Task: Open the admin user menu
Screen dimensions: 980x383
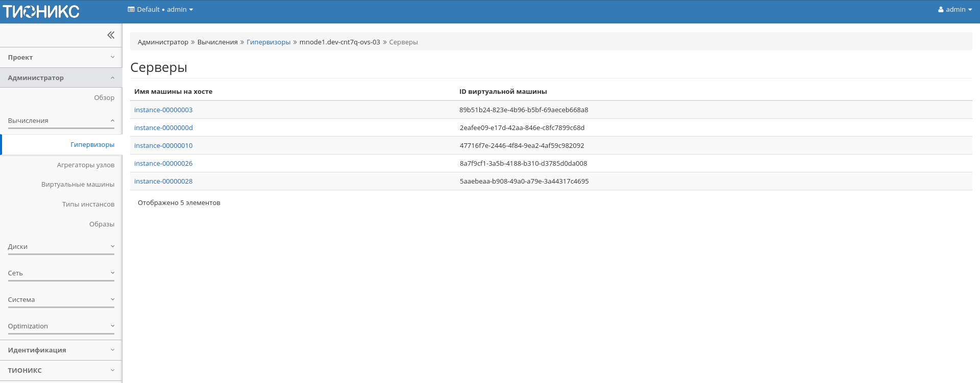Action: pyautogui.click(x=954, y=10)
